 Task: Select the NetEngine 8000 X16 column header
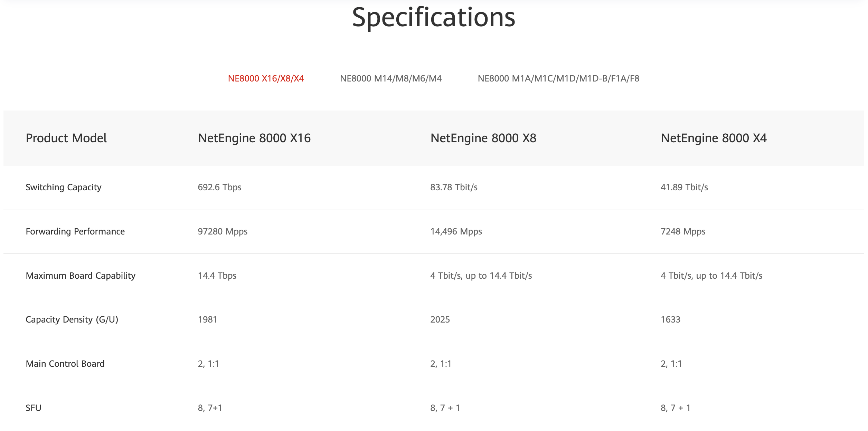[254, 138]
